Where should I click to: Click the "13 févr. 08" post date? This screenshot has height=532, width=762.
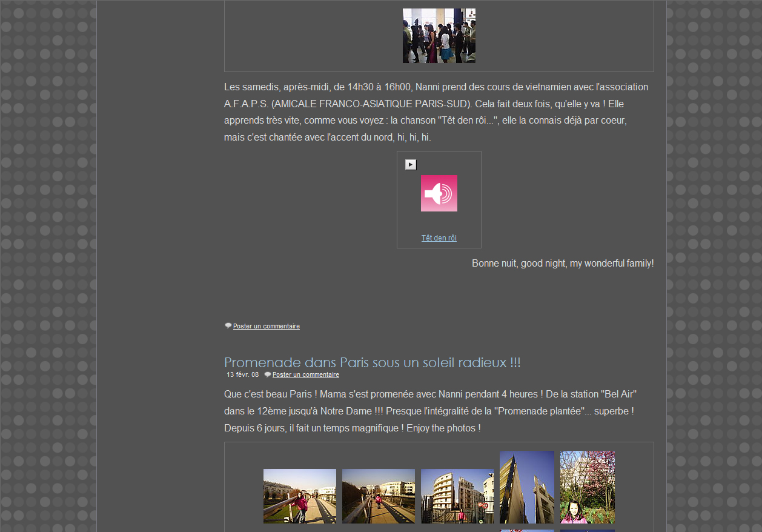point(242,374)
